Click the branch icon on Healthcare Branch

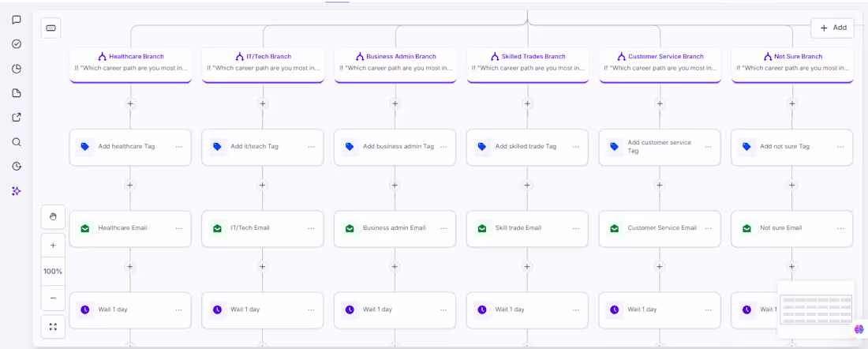(x=102, y=57)
